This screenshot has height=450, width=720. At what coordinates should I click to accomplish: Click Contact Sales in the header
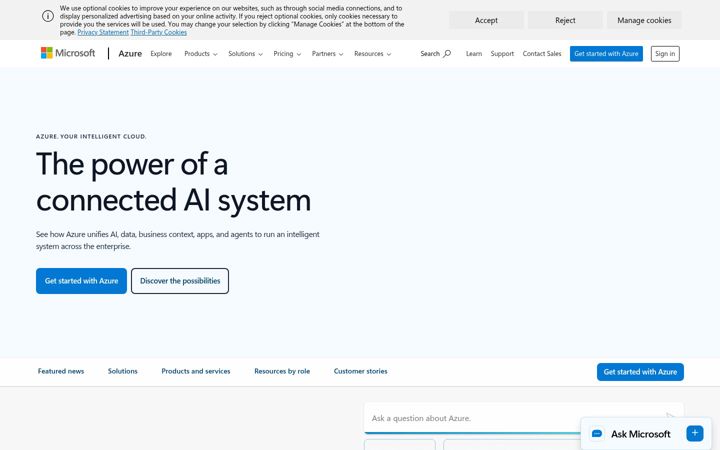coord(542,54)
